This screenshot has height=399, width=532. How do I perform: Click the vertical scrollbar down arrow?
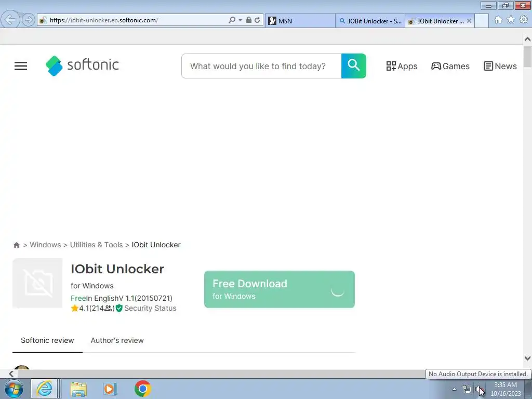point(527,358)
